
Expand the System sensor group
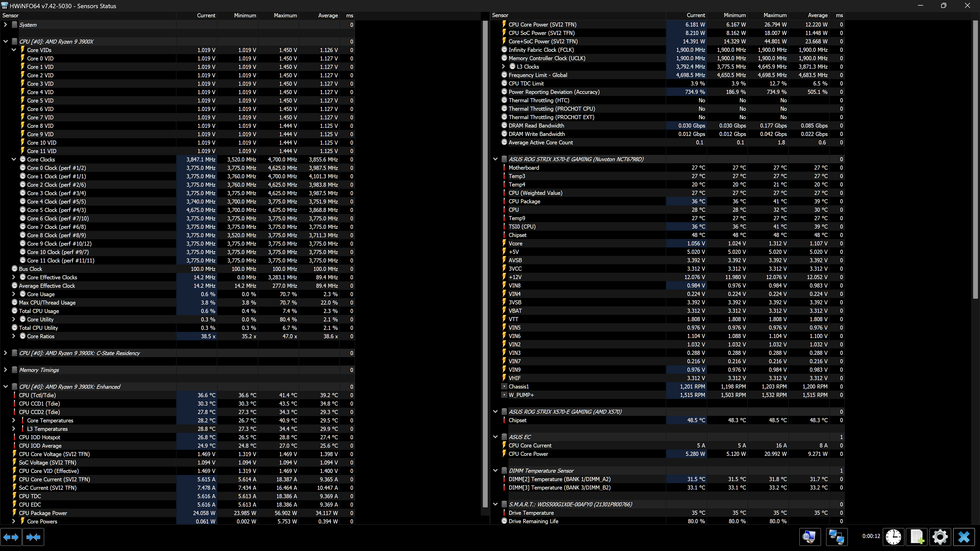[5, 25]
